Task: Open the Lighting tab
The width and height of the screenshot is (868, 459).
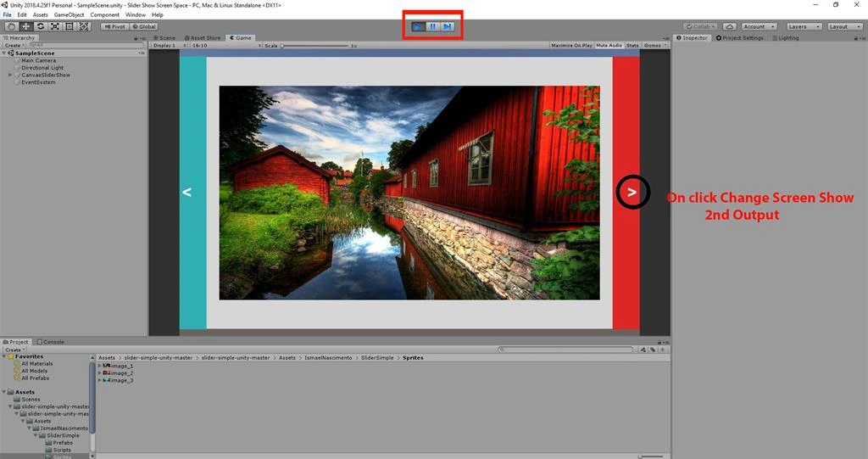Action: click(786, 37)
